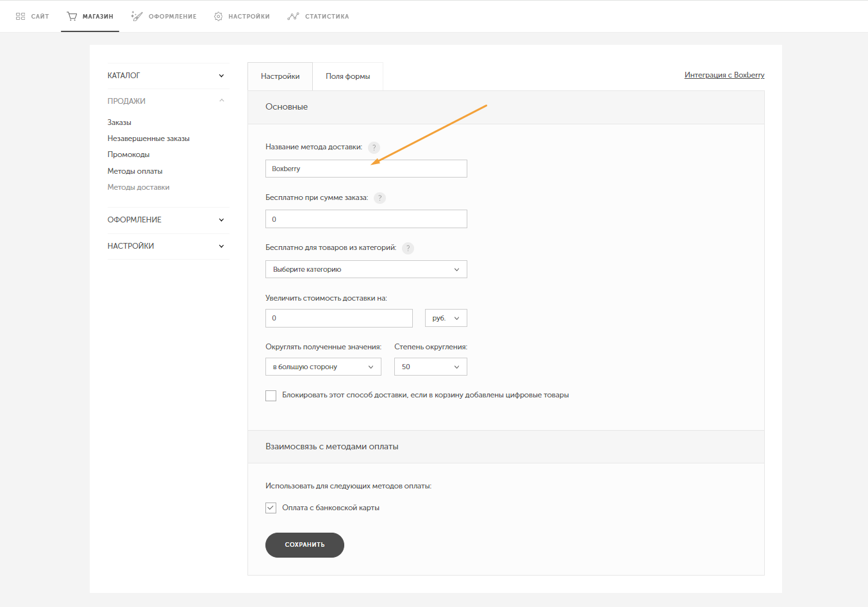Open the Степень округления dropdown showing 50

[x=430, y=367]
